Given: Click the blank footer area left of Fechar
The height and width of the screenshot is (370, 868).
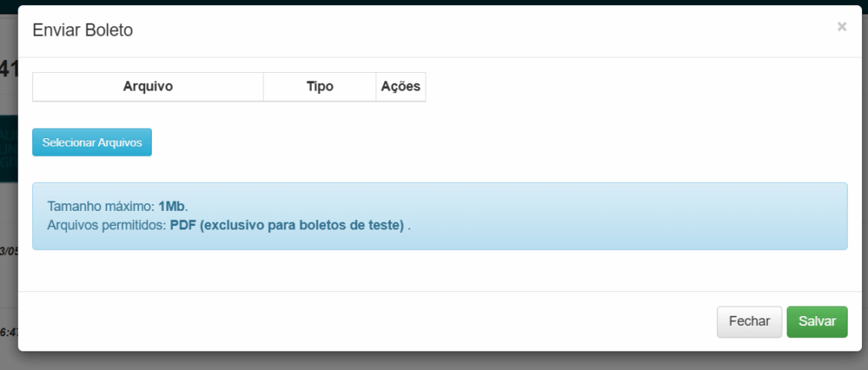Looking at the screenshot, I should [339, 322].
